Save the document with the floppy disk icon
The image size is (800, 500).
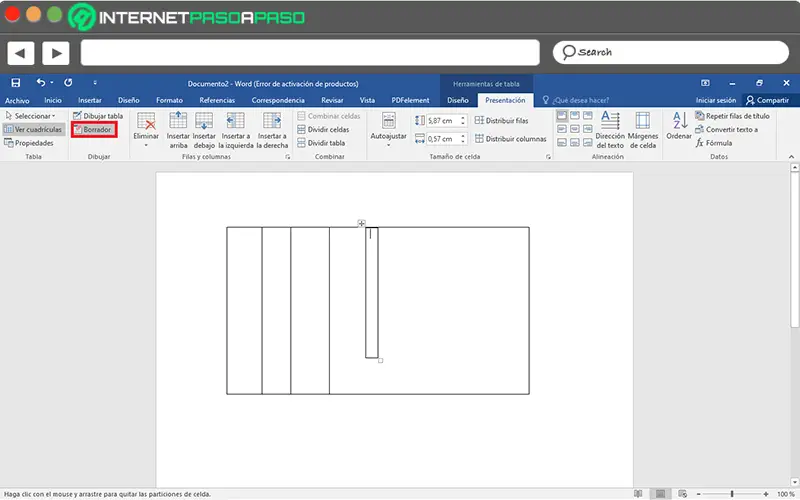[16, 83]
